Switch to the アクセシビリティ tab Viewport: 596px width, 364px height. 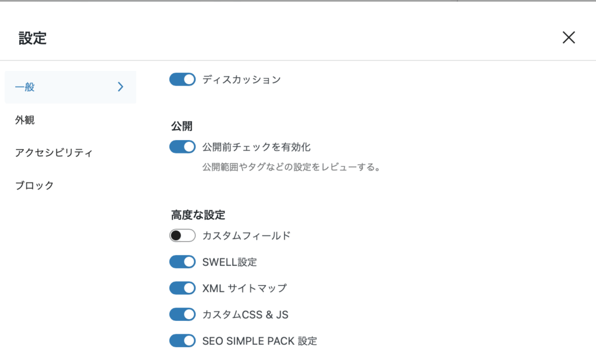54,153
